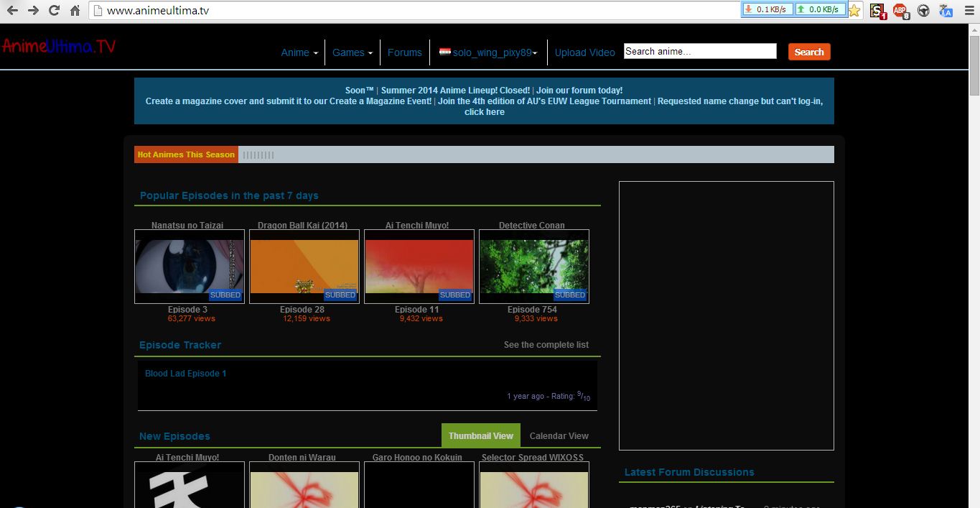Click the browser forward arrow
Viewport: 980px width, 508px height.
(33, 11)
